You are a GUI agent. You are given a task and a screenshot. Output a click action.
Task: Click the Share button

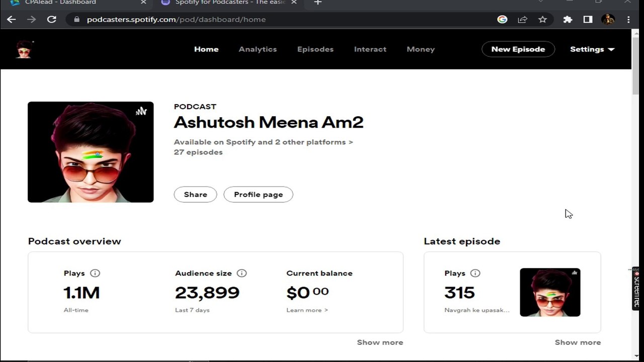(195, 195)
